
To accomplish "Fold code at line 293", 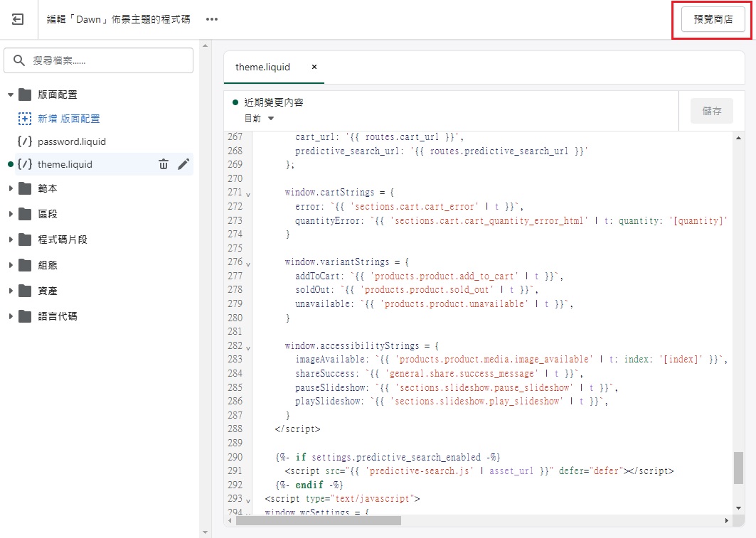I will pos(248,501).
